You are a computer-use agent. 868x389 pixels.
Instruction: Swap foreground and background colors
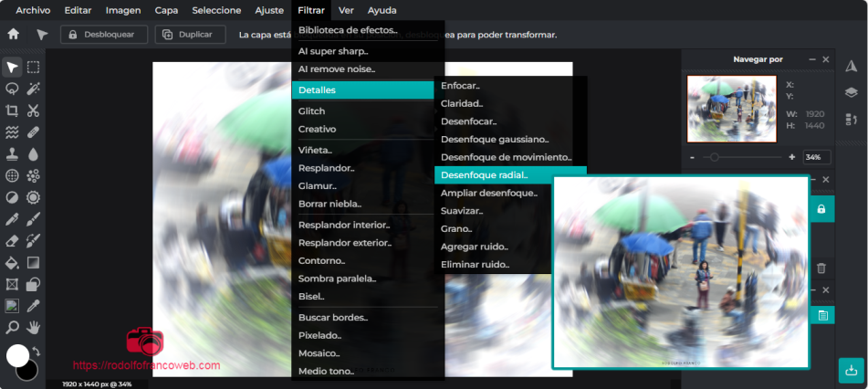tap(36, 352)
